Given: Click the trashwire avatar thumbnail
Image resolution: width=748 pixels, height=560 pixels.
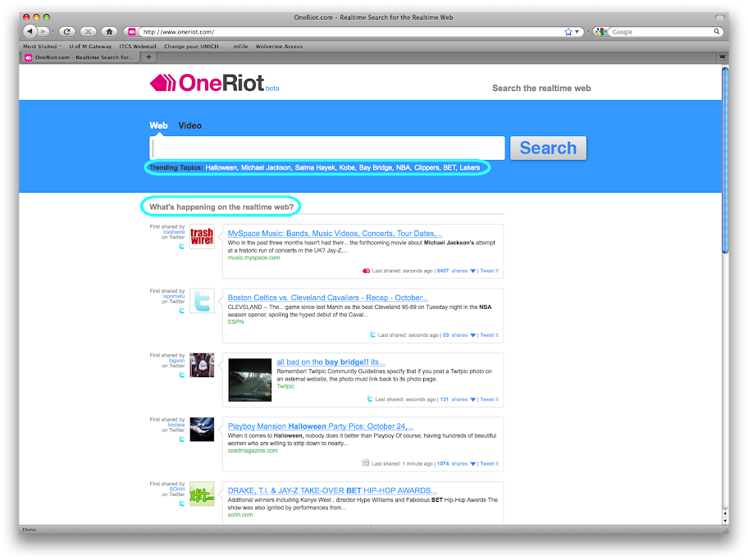Looking at the screenshot, I should (x=202, y=237).
